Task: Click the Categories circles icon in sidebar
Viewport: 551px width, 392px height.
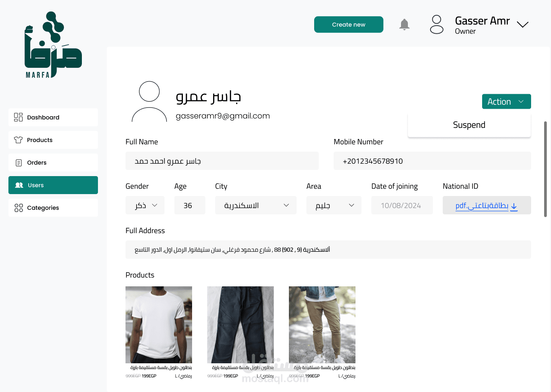Action: (18, 208)
